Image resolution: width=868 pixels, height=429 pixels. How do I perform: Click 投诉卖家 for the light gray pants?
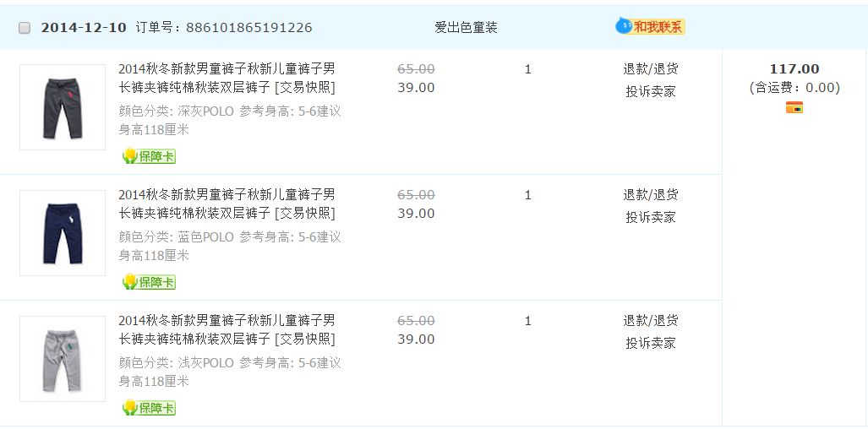click(651, 343)
